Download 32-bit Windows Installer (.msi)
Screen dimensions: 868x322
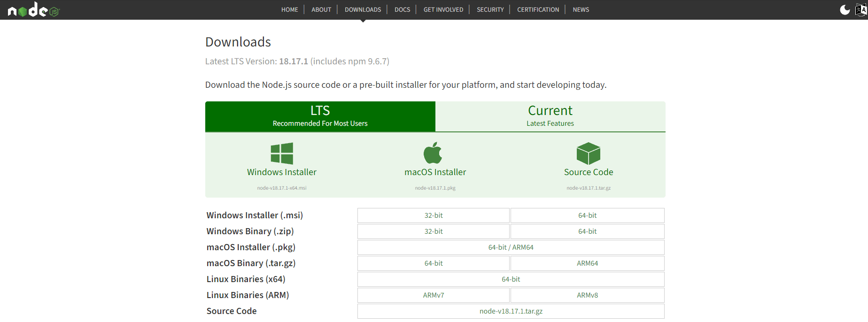click(434, 215)
